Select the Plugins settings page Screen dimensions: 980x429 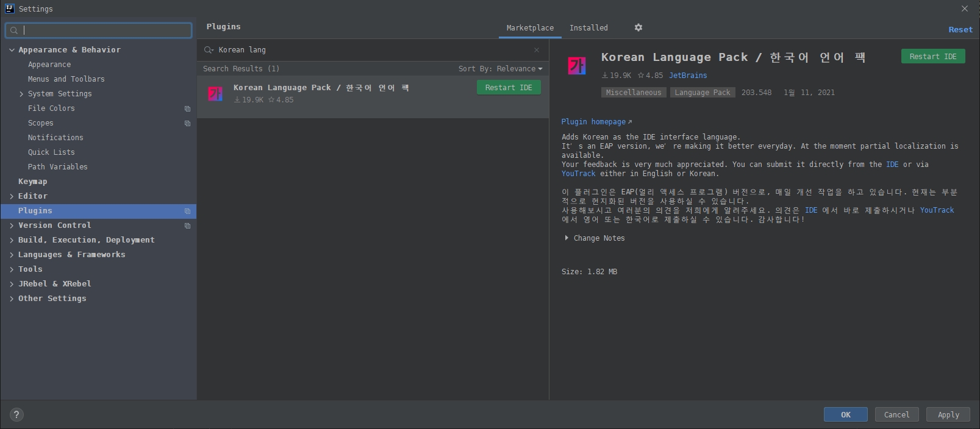(x=98, y=211)
